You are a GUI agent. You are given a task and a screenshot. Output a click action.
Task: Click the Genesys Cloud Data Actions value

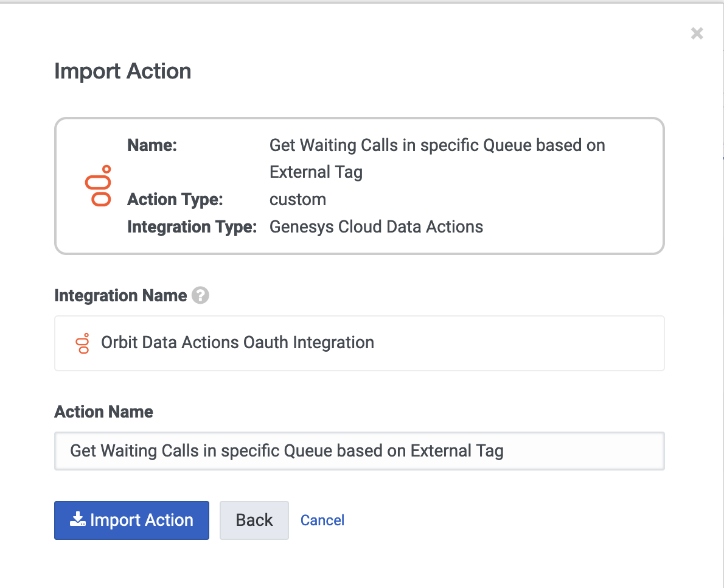[x=376, y=227]
